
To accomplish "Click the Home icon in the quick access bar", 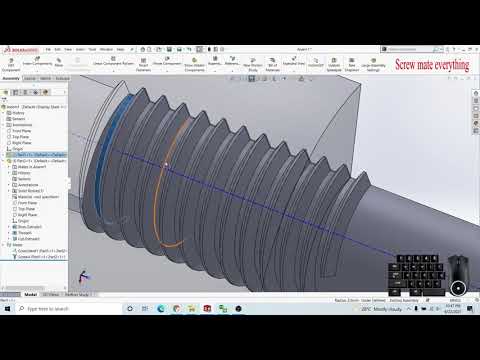I will click(142, 49).
